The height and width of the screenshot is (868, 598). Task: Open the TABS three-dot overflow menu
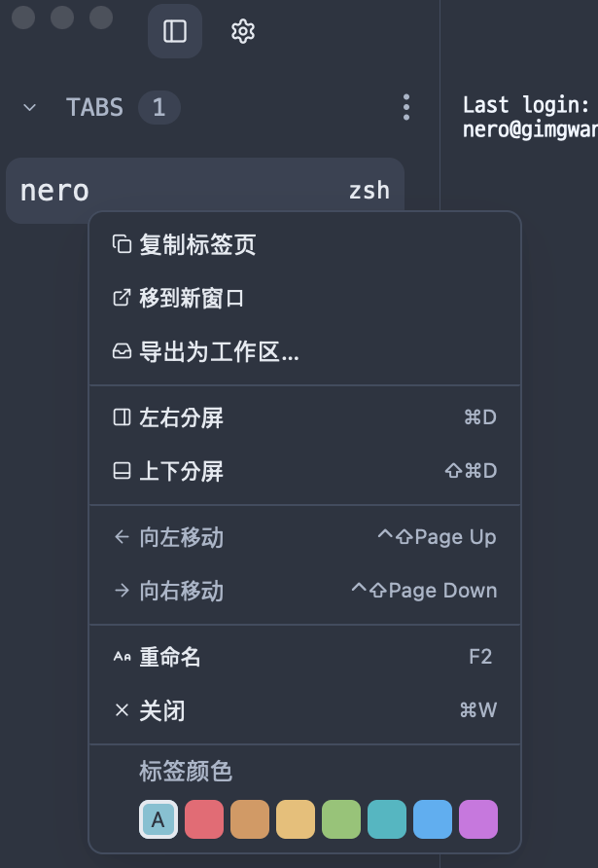406,107
